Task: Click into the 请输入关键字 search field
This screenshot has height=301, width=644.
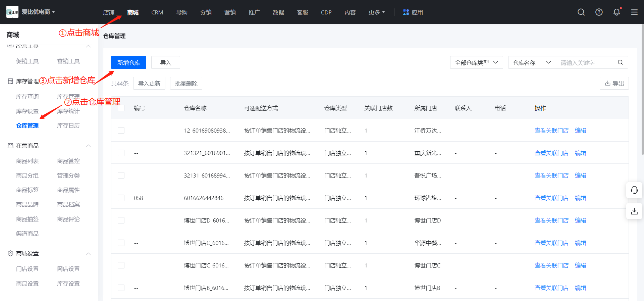Action: pos(586,62)
